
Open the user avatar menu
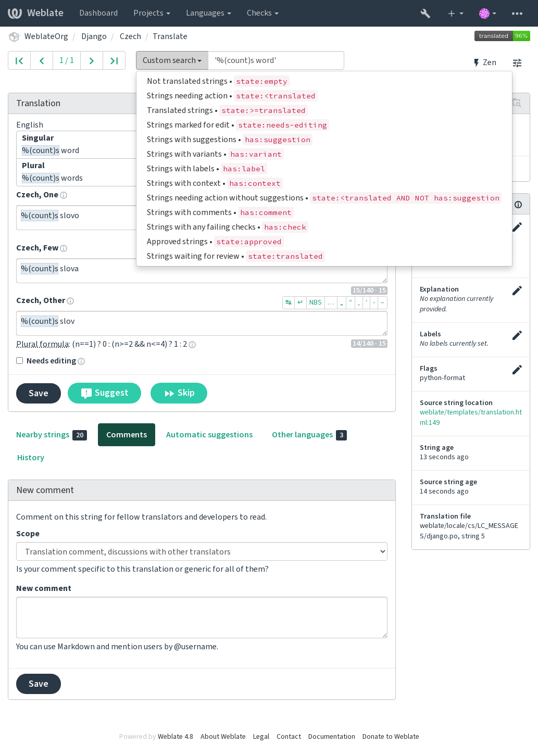(x=487, y=13)
